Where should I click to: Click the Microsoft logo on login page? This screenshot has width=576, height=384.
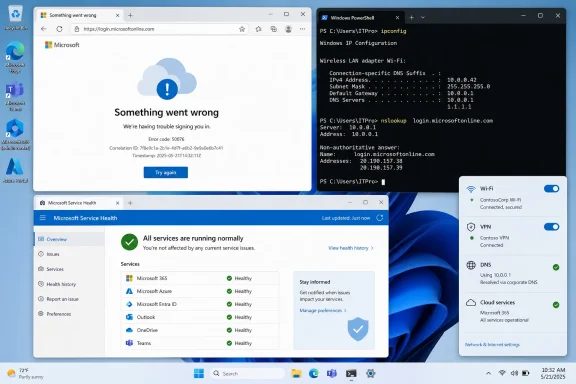coord(62,45)
